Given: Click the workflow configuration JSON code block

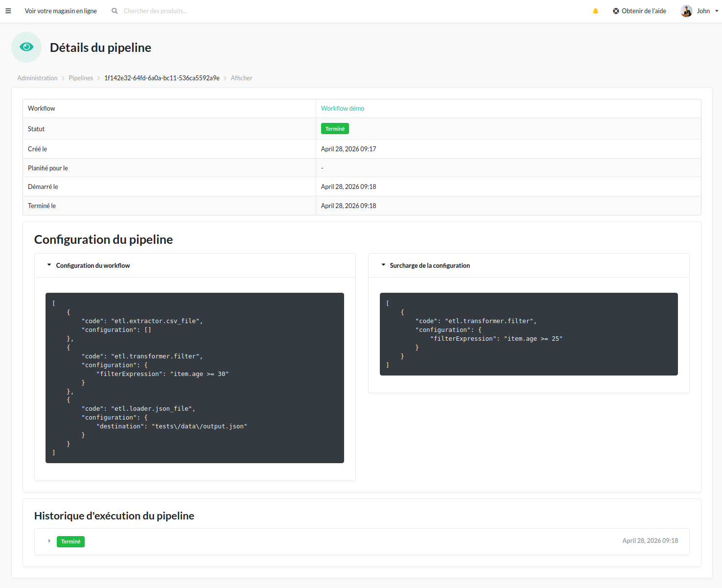Looking at the screenshot, I should click(194, 377).
